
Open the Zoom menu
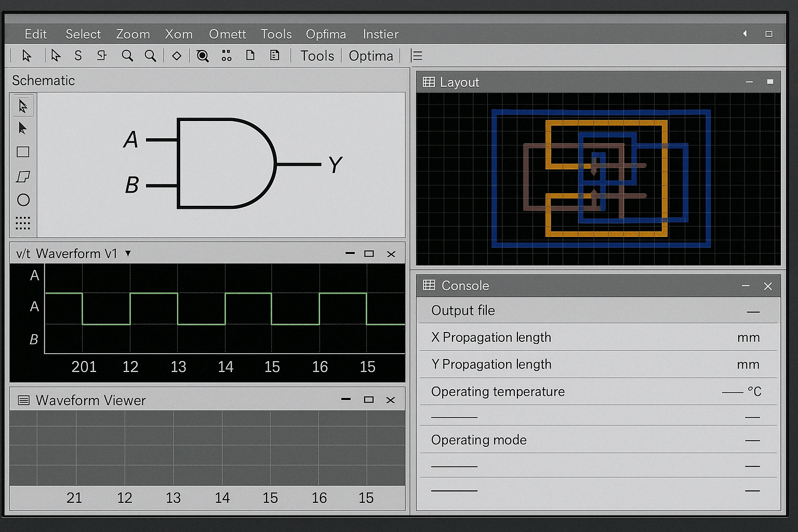click(x=133, y=34)
